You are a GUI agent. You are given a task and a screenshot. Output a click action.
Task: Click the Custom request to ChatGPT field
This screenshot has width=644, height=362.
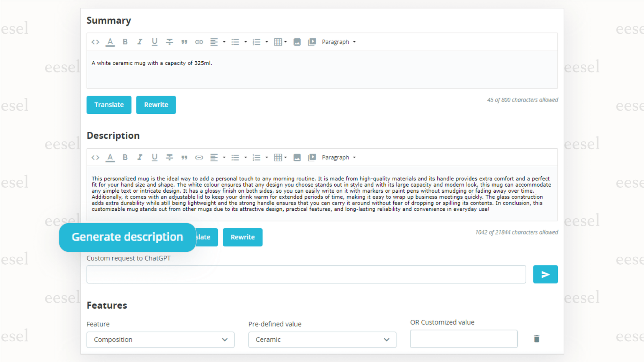click(x=306, y=274)
